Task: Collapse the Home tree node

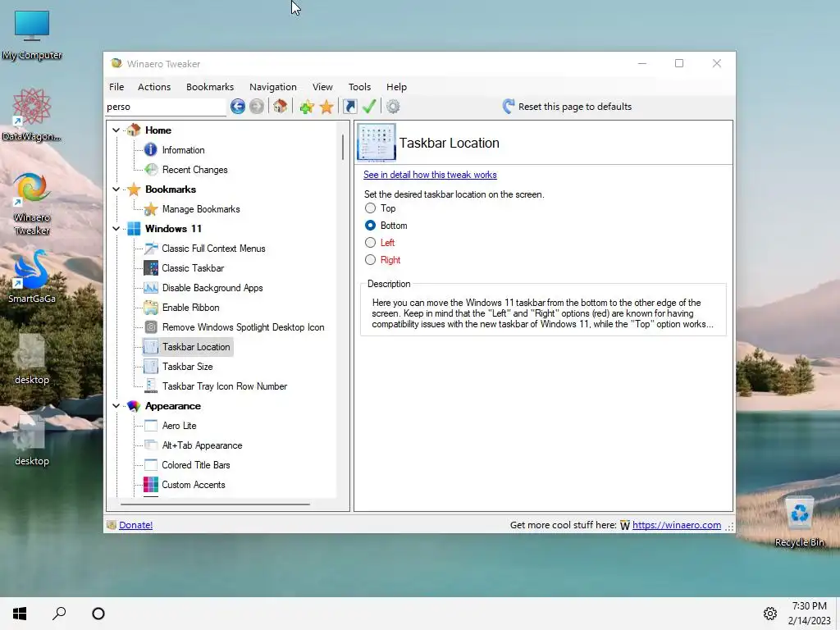Action: [x=116, y=130]
